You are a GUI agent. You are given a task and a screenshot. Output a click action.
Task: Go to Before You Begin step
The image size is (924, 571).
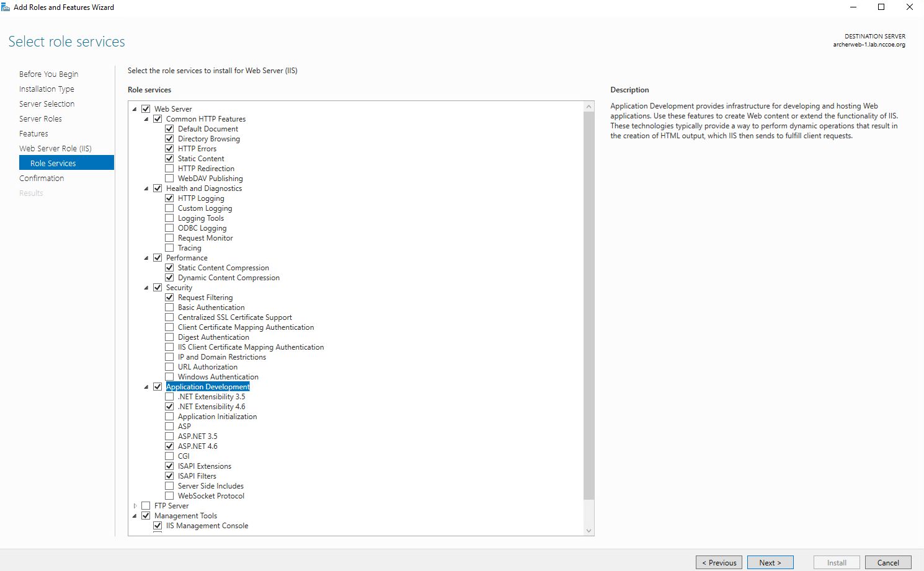click(48, 74)
